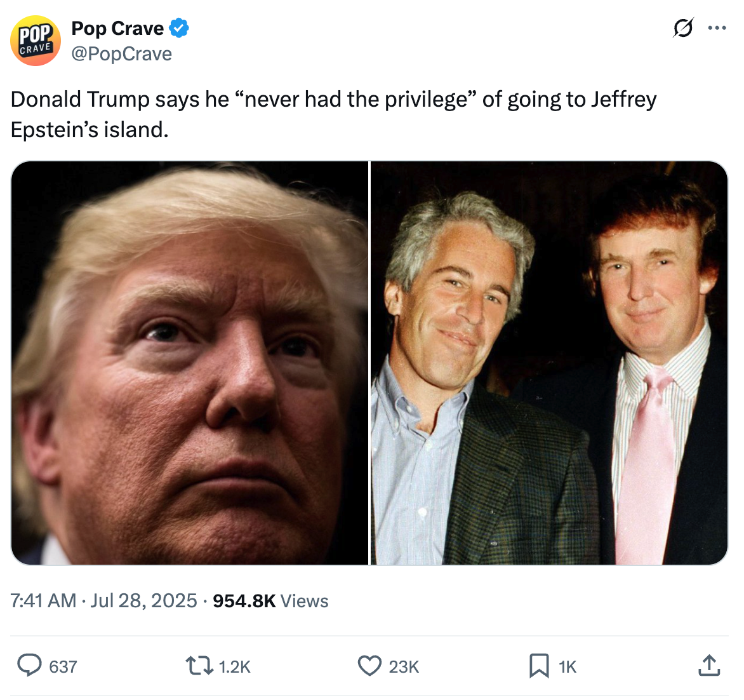Click the share upload arrow icon
The height and width of the screenshot is (700, 744).
tap(709, 666)
